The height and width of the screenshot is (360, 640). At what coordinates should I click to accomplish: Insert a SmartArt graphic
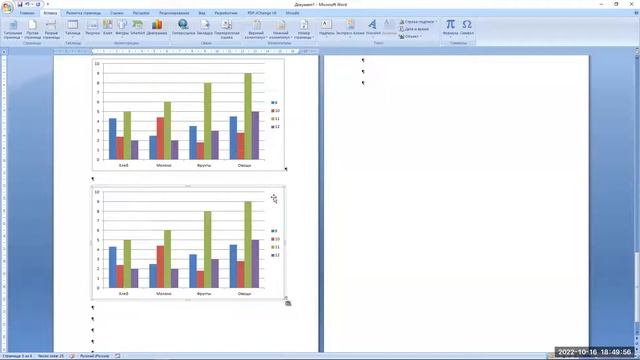(138, 27)
